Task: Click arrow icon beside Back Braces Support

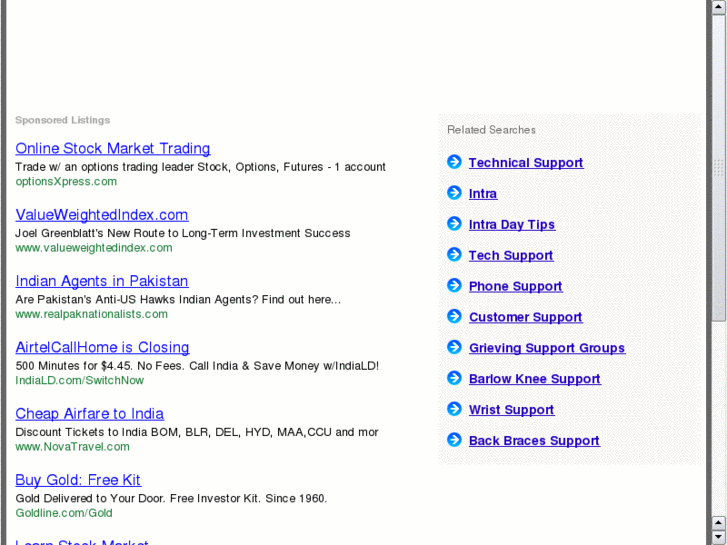Action: (454, 440)
